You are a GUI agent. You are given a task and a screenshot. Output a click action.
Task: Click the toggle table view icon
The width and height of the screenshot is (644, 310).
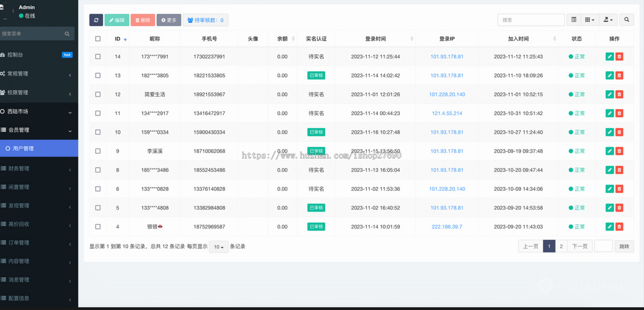(x=574, y=20)
